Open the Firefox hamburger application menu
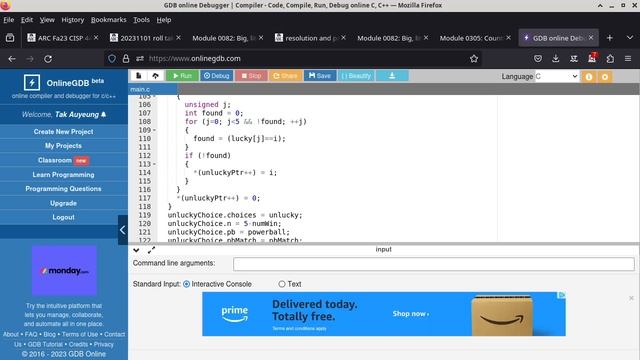This screenshot has width=640, height=360. (628, 59)
